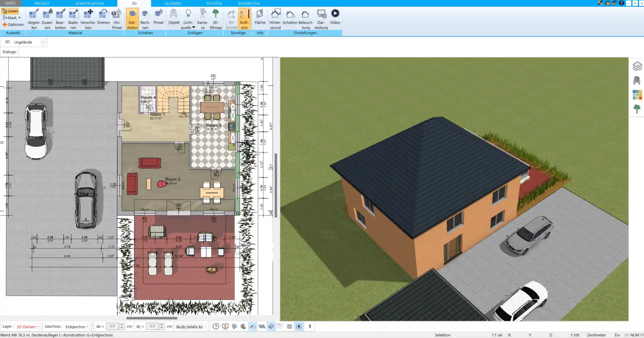
Task: Insert an Objekt
Action: click(x=174, y=17)
